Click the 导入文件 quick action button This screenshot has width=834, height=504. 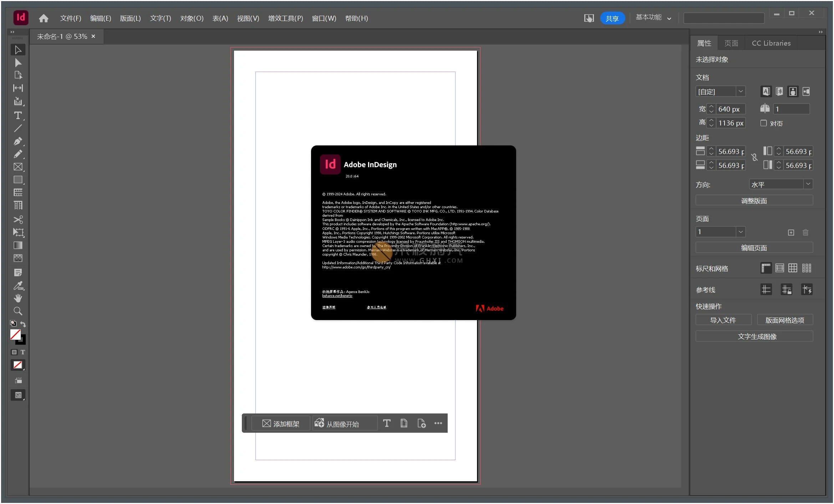723,320
